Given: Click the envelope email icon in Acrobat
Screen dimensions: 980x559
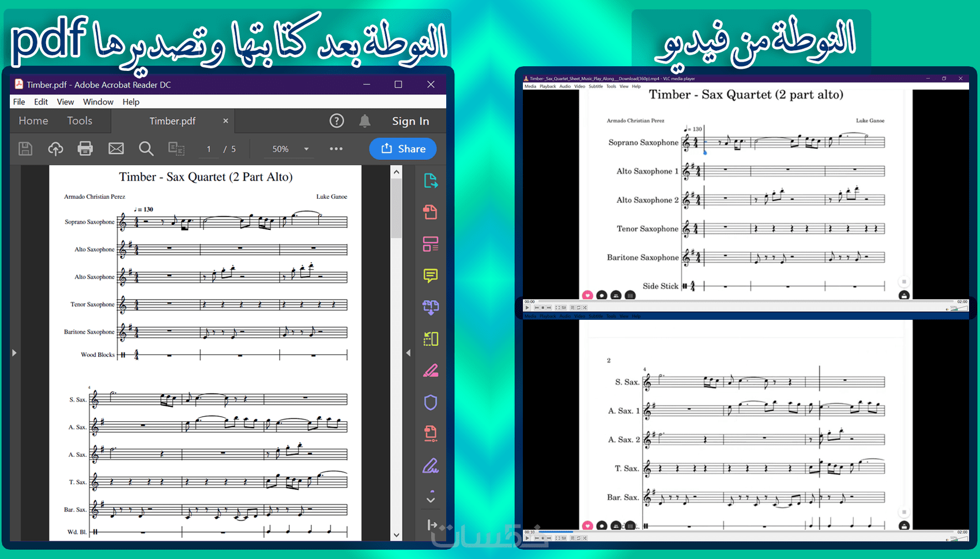Looking at the screenshot, I should click(x=116, y=149).
